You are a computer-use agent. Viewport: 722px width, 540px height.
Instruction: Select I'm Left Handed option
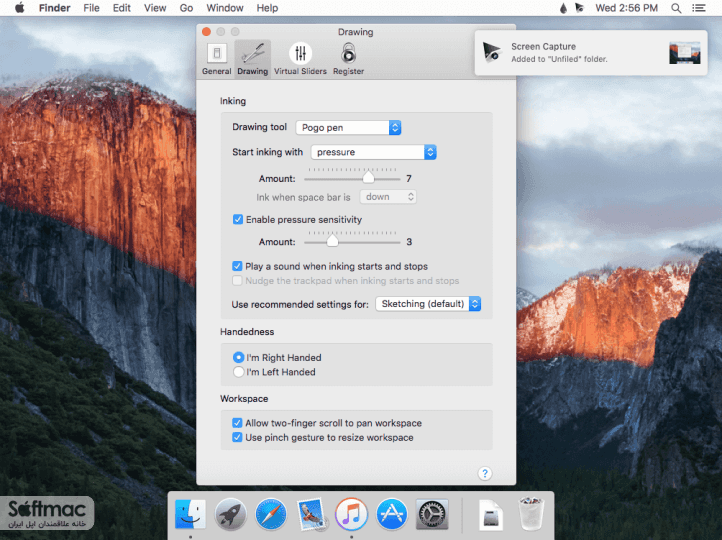(x=238, y=372)
